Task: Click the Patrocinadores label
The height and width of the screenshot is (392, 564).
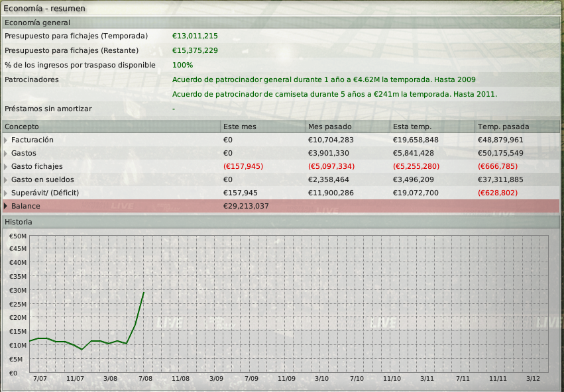Action: point(32,79)
